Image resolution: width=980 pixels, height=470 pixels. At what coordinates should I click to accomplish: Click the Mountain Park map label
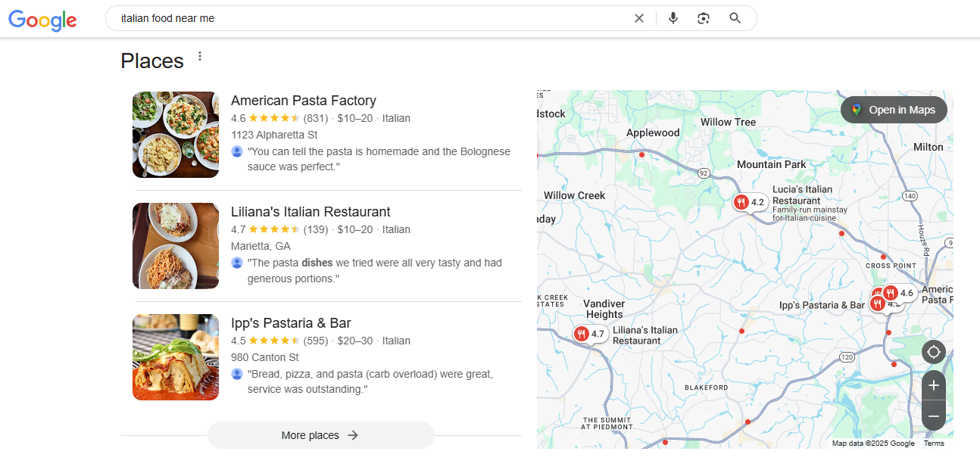point(772,164)
